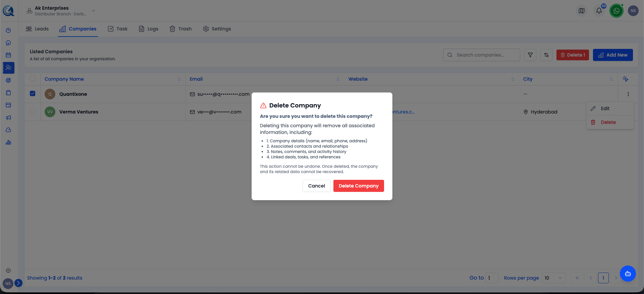The width and height of the screenshot is (644, 294).
Task: Open the Verma Ventures website link
Action: 404,112
